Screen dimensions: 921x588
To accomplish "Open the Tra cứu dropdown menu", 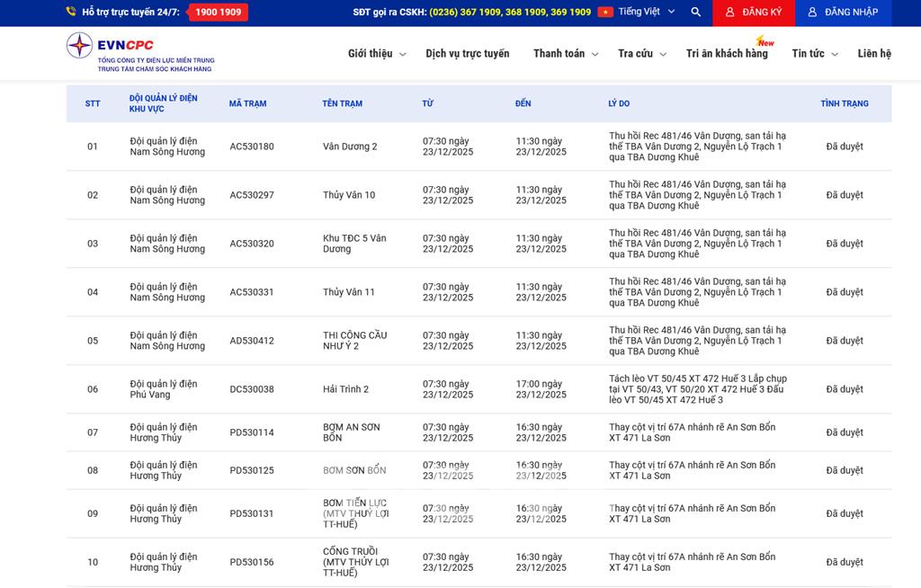I will [x=641, y=54].
